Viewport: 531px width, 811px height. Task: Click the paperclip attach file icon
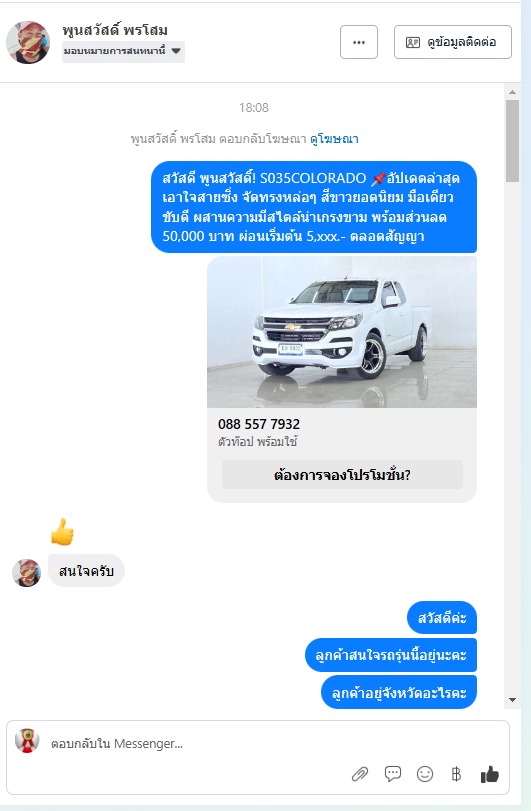tap(360, 774)
